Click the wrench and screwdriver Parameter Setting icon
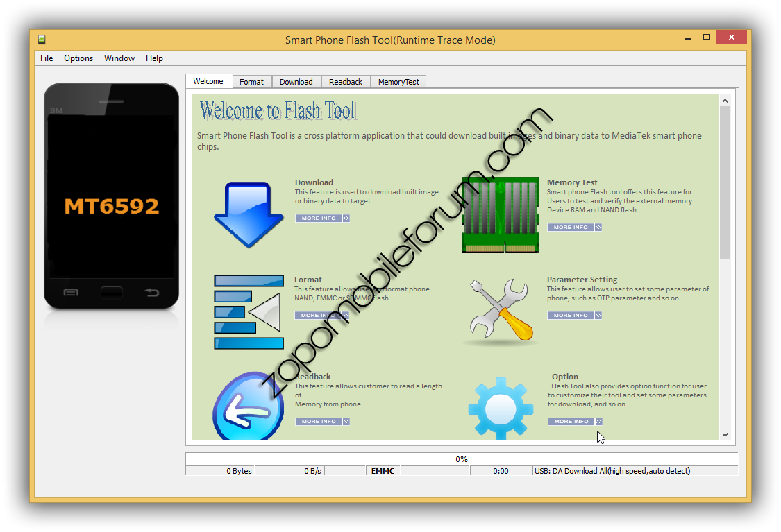The width and height of the screenshot is (781, 532). click(x=500, y=311)
